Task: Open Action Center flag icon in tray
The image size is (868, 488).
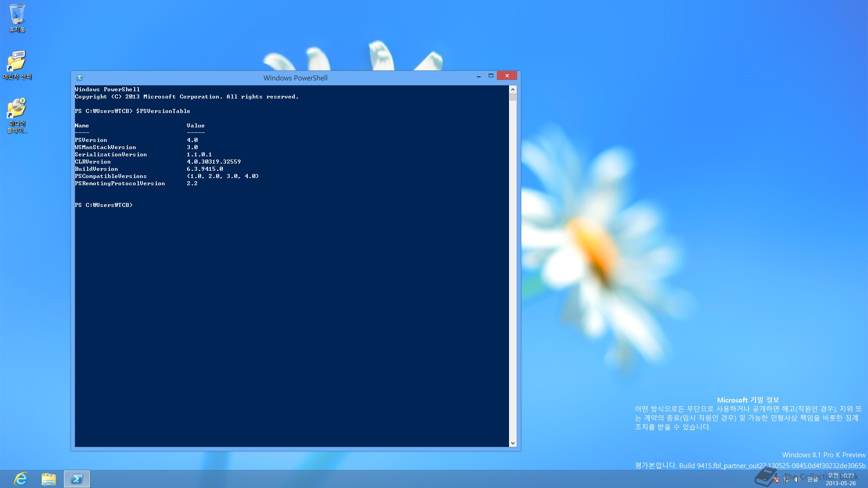Action: [x=775, y=479]
